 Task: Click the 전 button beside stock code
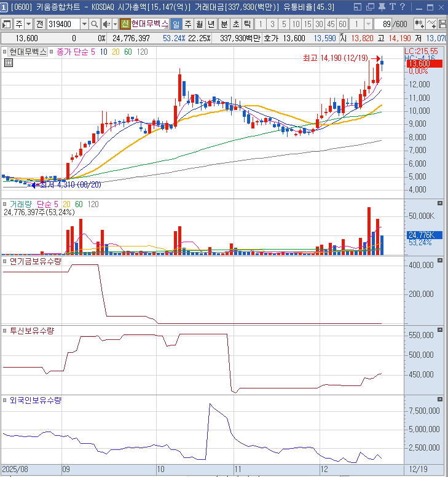[x=39, y=24]
